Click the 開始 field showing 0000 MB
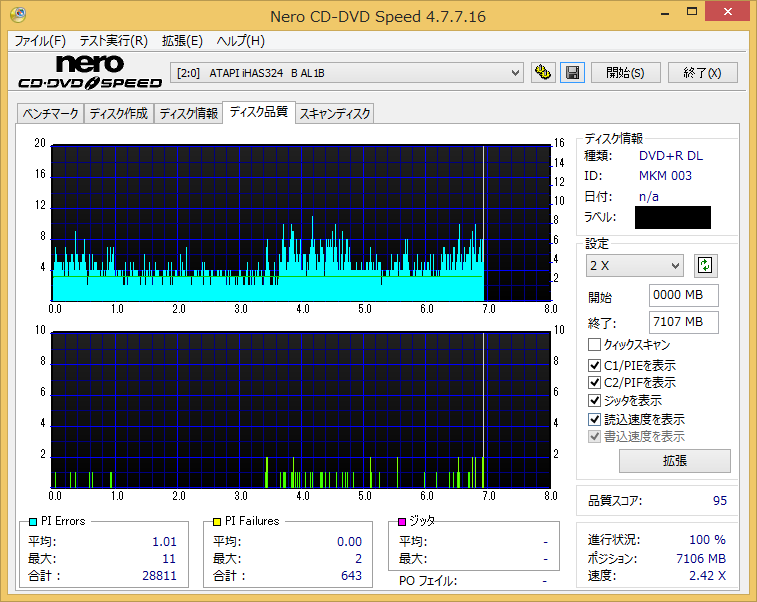 684,295
